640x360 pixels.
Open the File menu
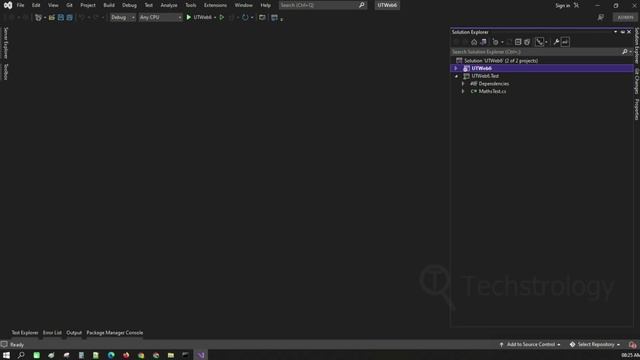20,5
